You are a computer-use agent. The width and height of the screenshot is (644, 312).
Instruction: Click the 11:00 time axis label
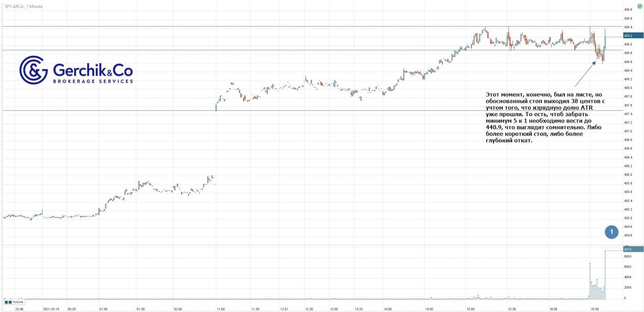[221, 309]
